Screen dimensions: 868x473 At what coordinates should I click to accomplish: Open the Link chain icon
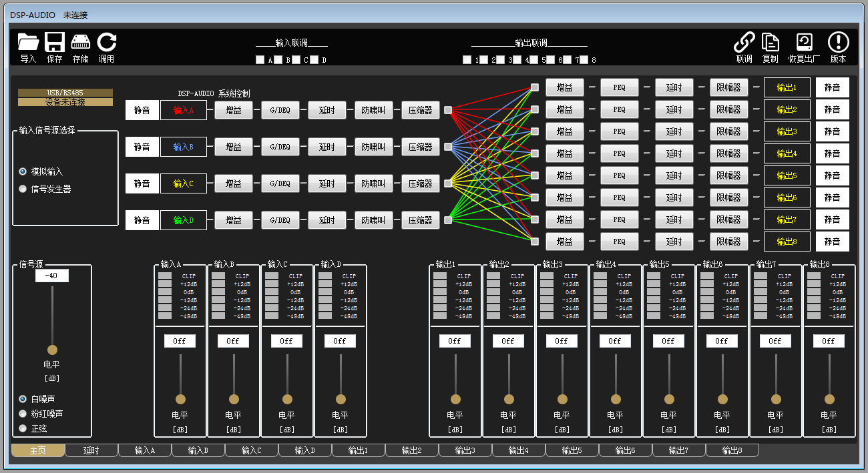coord(744,43)
